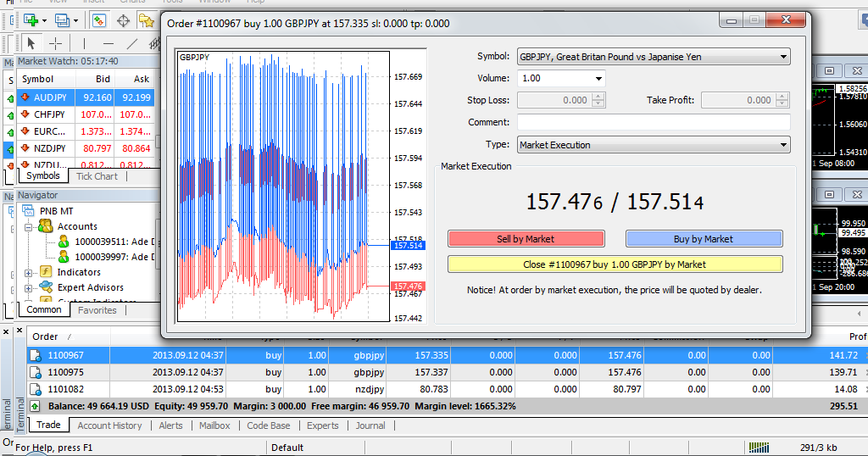The image size is (868, 456).
Task: Switch to the Favorites tab in Navigator
Action: [97, 310]
